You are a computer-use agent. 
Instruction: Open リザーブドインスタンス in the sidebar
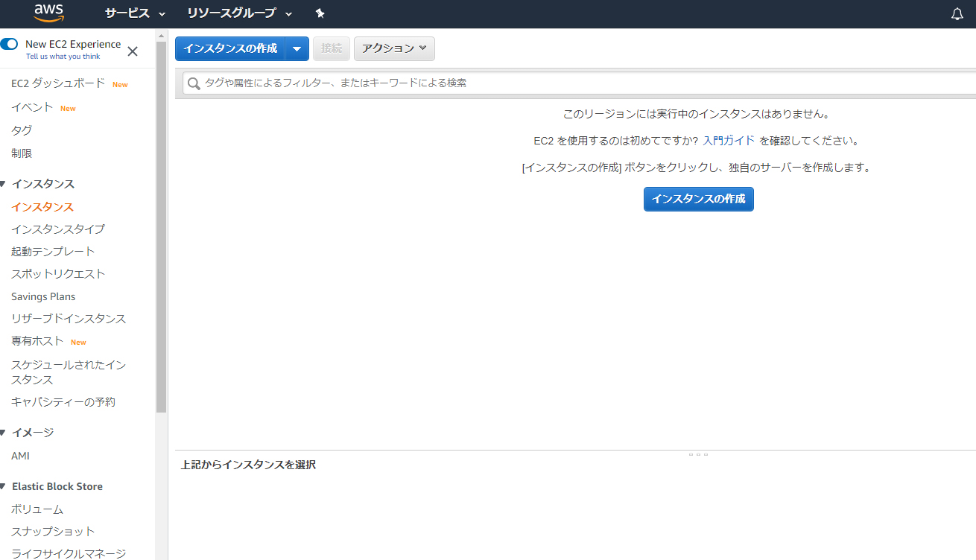point(69,319)
